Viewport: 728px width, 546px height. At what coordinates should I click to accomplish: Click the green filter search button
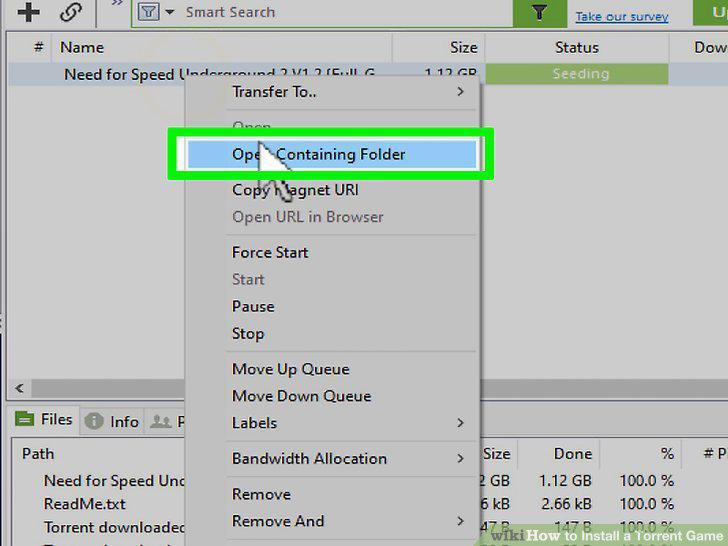click(x=540, y=13)
